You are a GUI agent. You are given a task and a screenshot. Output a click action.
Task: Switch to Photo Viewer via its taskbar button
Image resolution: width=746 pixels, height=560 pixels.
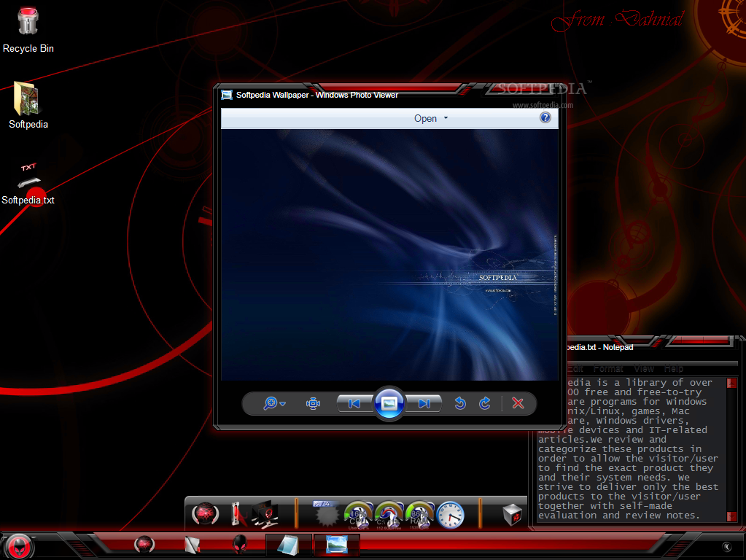click(337, 545)
